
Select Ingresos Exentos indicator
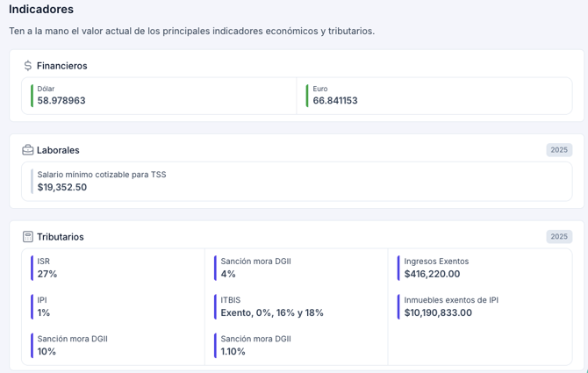[436, 268]
